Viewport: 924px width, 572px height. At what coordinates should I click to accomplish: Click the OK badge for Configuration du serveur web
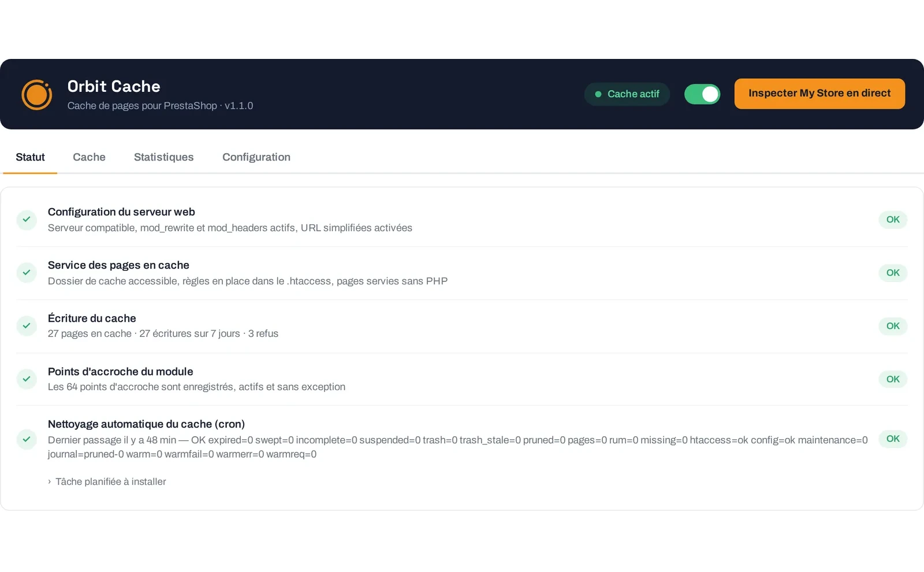tap(893, 220)
